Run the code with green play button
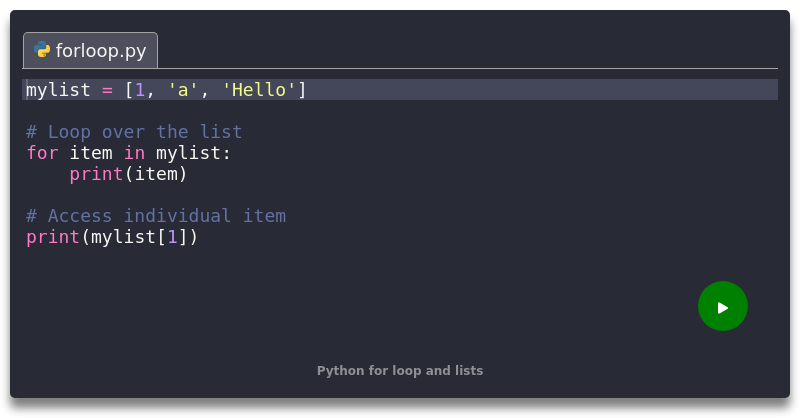Screen dimensions: 800x418 coord(722,306)
